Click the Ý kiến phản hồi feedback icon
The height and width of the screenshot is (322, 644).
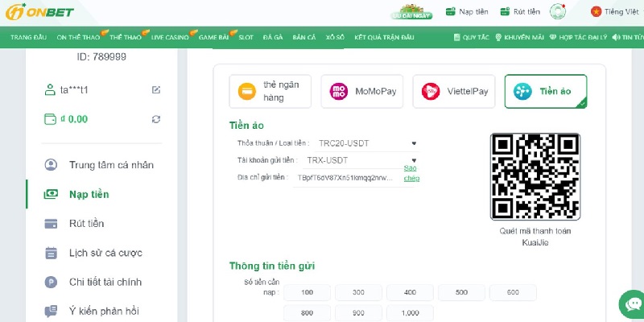(51, 311)
